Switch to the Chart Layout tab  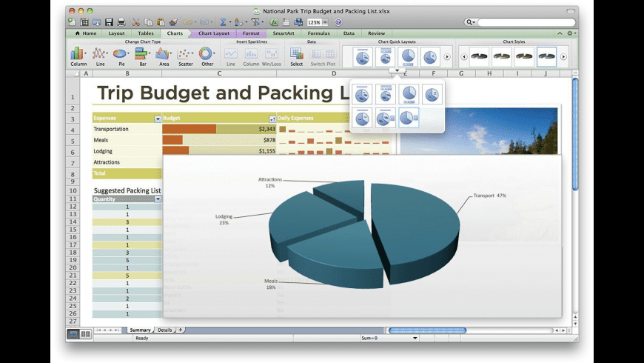tap(214, 33)
